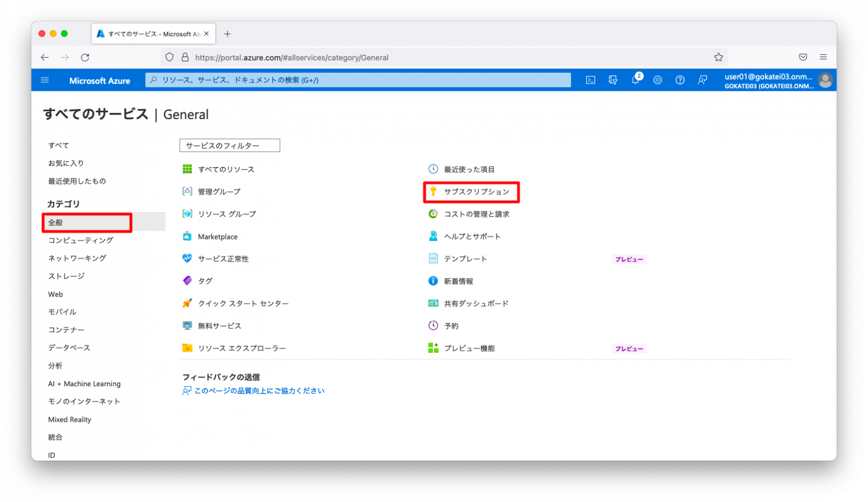Click the すべてのリソース grid icon

pos(187,169)
